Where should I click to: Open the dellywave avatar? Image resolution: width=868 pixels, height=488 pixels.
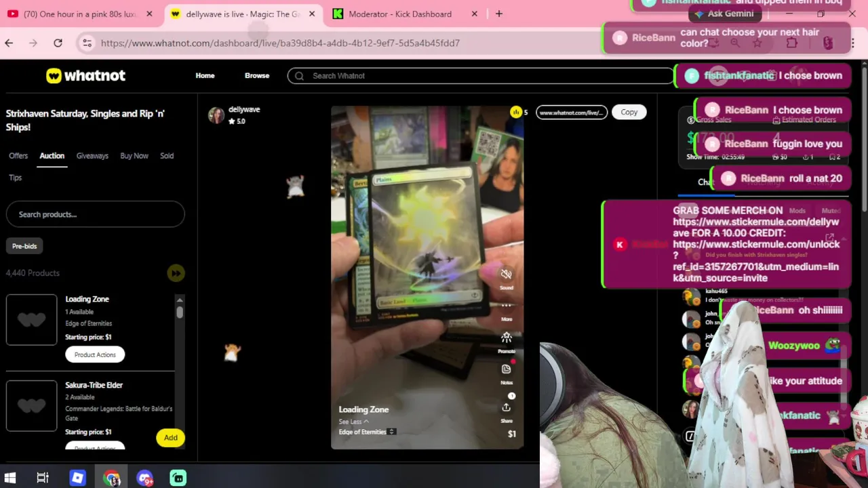[x=216, y=115]
